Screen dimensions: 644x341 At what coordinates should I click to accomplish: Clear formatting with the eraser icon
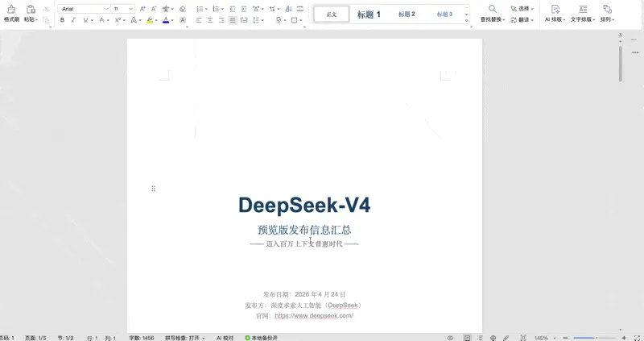[x=183, y=9]
